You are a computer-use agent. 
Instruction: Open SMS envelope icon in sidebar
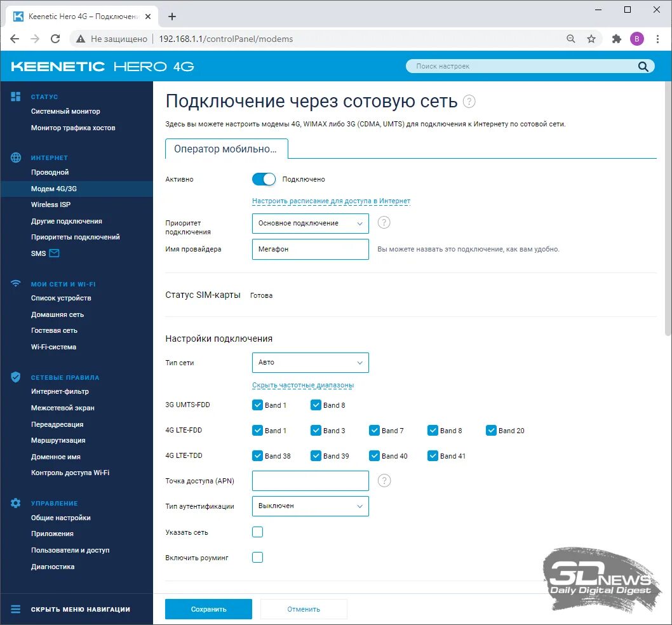click(54, 253)
